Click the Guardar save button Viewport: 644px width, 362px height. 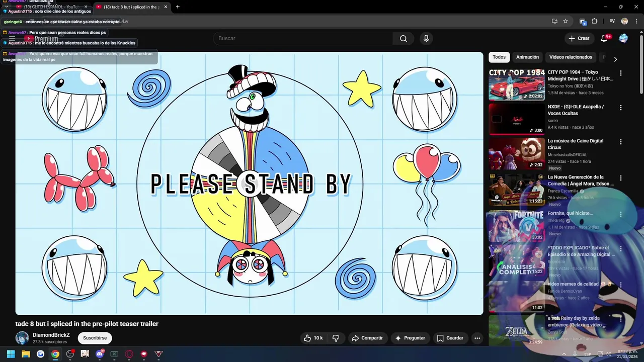pos(450,338)
